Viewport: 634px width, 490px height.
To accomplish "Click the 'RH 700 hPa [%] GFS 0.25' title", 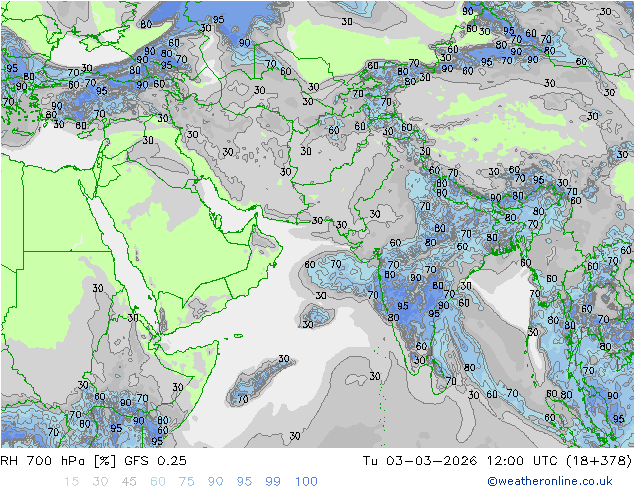I will (x=93, y=460).
